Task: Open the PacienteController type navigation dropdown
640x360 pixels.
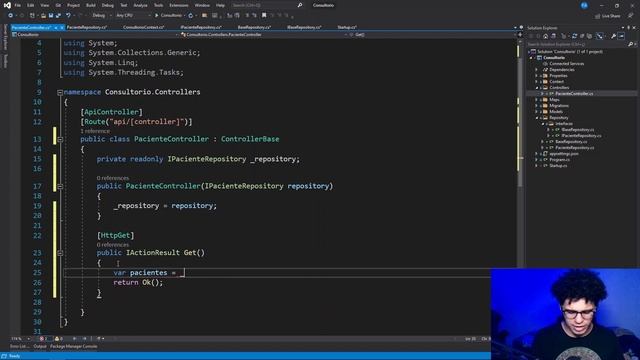Action: [x=264, y=35]
